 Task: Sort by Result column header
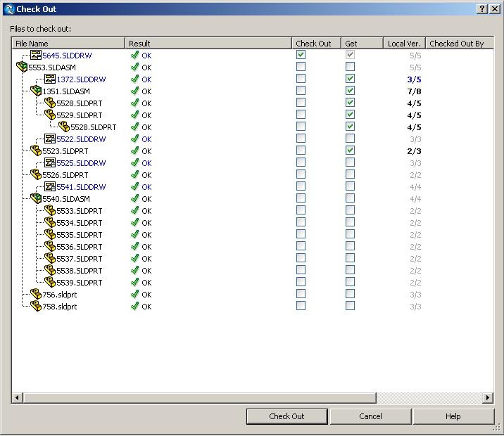coord(208,44)
